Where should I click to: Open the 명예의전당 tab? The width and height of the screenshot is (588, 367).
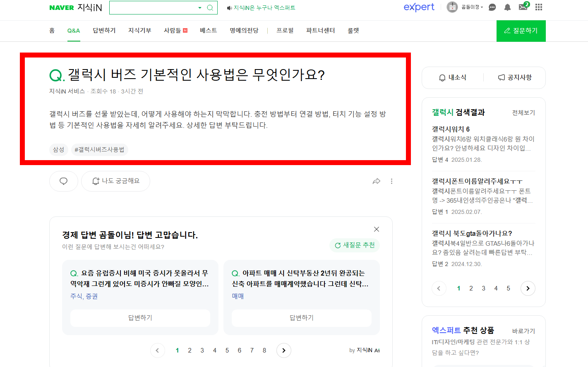coord(244,31)
